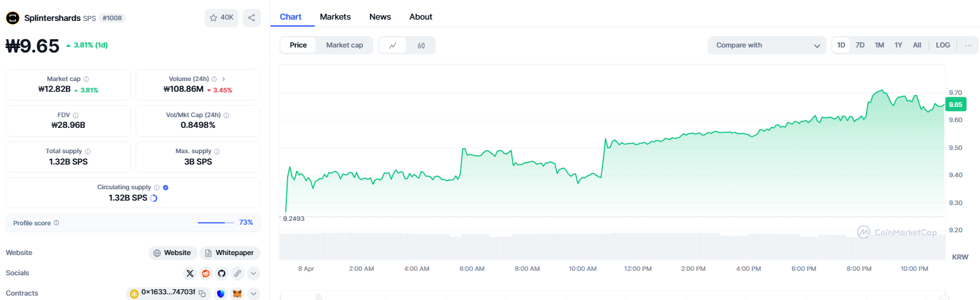The height and width of the screenshot is (300, 980).
Task: Click the Splintershards coin logo
Action: point(13,18)
